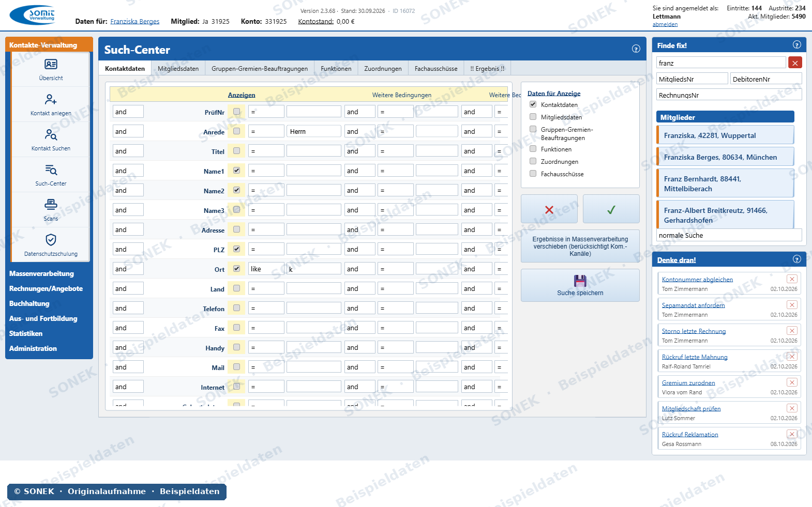Image resolution: width=812 pixels, height=507 pixels.
Task: Click the Franziska Berges name link in header
Action: click(135, 22)
